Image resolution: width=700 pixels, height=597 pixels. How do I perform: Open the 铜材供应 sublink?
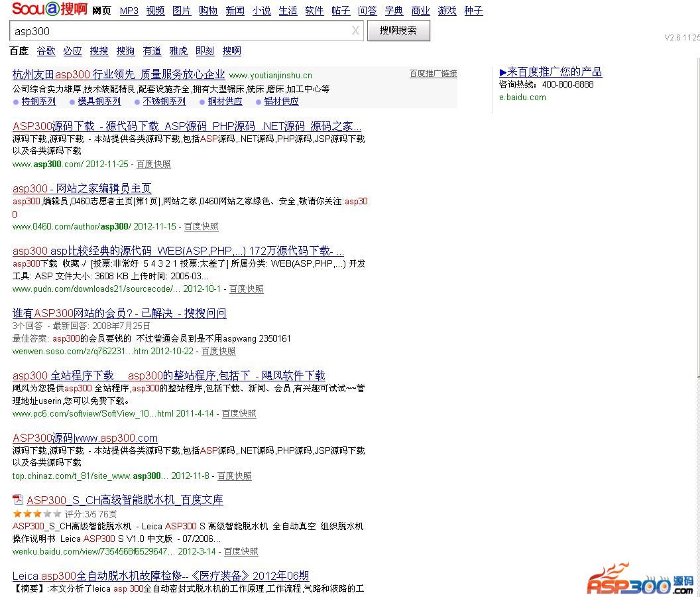click(x=225, y=101)
